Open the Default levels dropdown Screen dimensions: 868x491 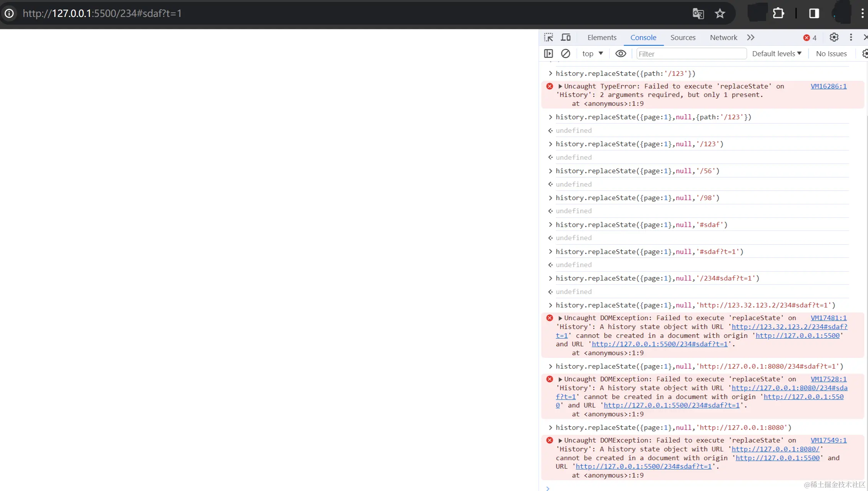tap(776, 53)
